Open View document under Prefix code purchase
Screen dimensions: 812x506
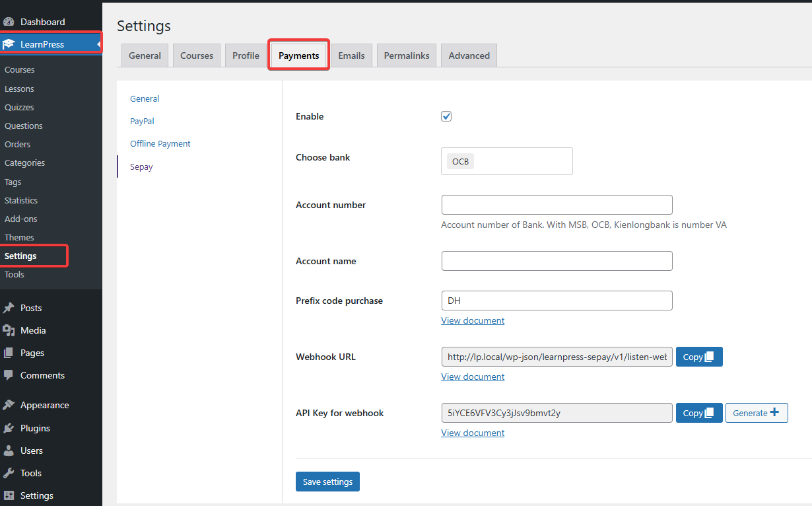click(x=473, y=320)
